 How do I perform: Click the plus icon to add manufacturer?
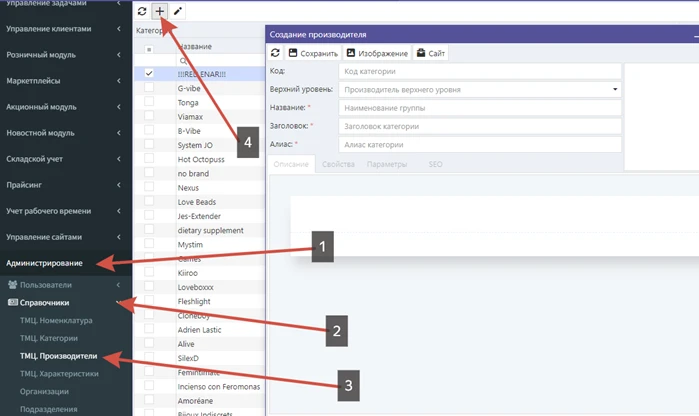160,11
